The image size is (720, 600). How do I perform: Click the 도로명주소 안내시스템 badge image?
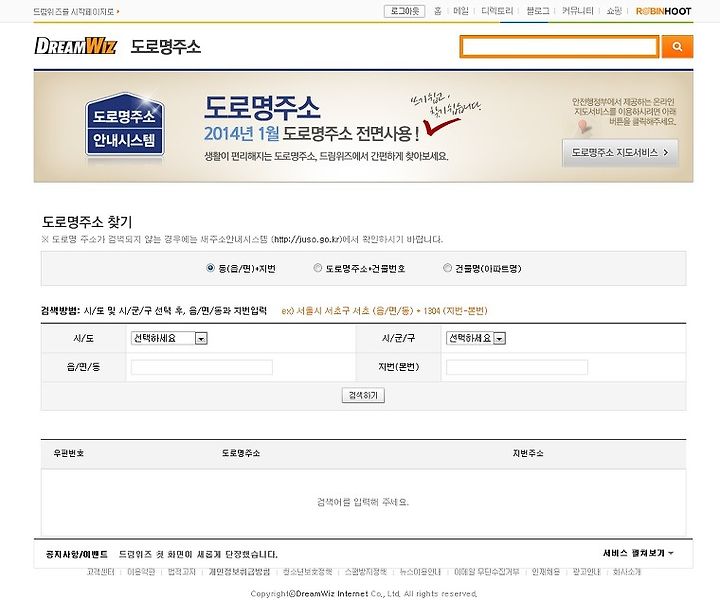coord(124,125)
